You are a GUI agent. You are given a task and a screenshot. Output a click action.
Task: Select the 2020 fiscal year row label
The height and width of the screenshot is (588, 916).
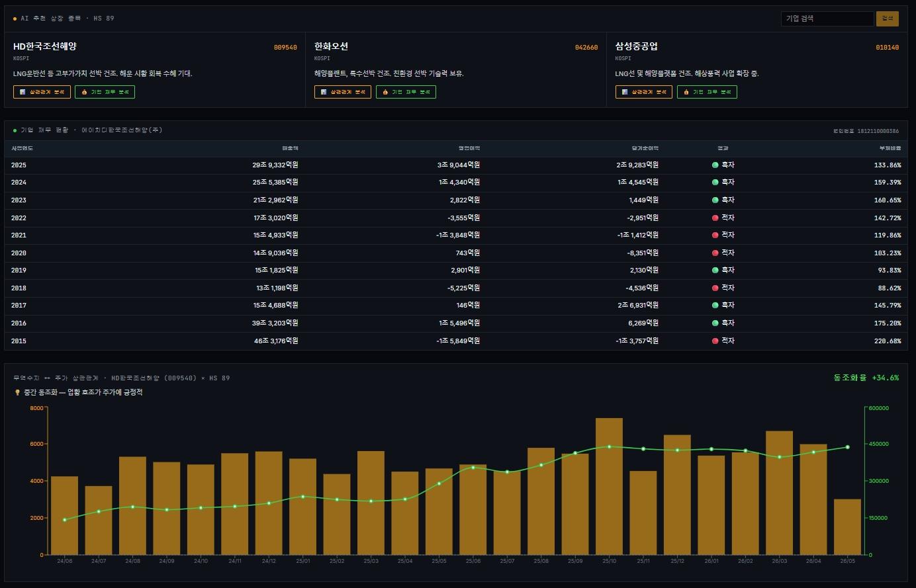tap(19, 253)
